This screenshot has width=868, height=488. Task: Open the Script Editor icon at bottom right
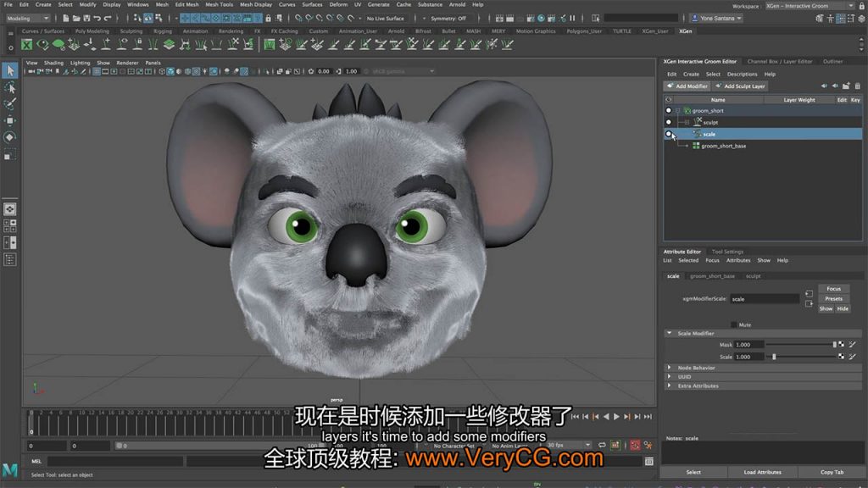point(649,461)
